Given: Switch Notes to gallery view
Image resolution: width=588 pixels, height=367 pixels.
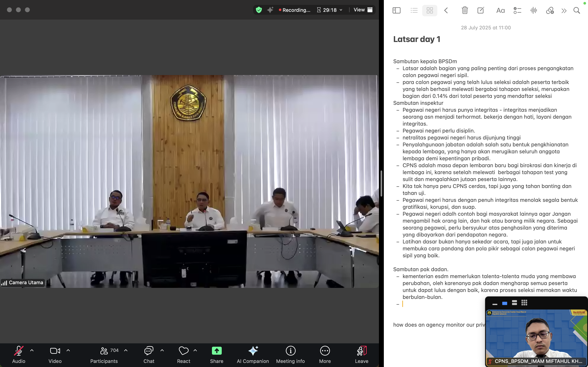Looking at the screenshot, I should [430, 10].
